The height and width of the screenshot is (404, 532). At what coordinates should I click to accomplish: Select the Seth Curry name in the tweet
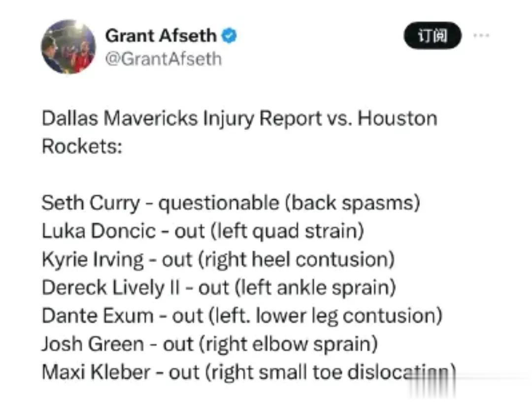click(x=91, y=203)
